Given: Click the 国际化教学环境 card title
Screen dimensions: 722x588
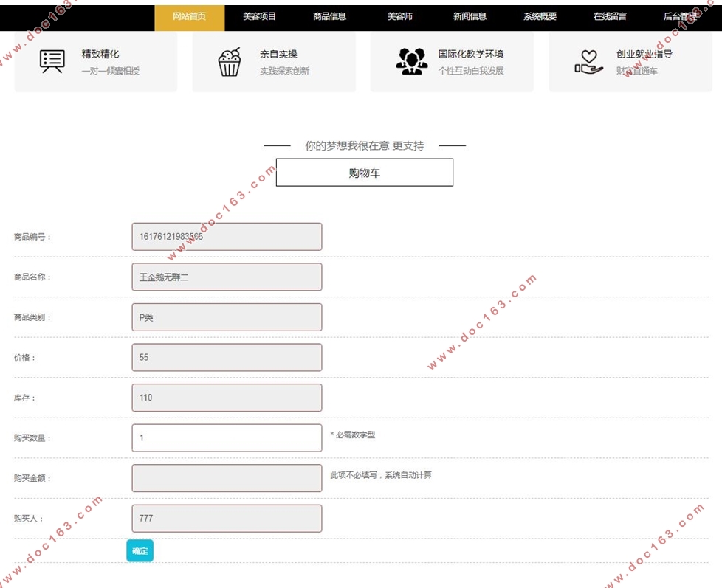Looking at the screenshot, I should [470, 54].
